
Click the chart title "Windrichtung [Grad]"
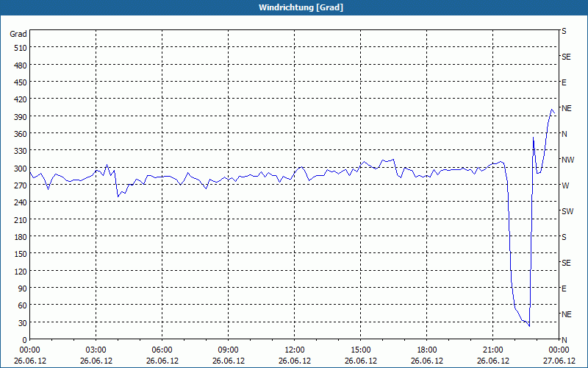(301, 7)
